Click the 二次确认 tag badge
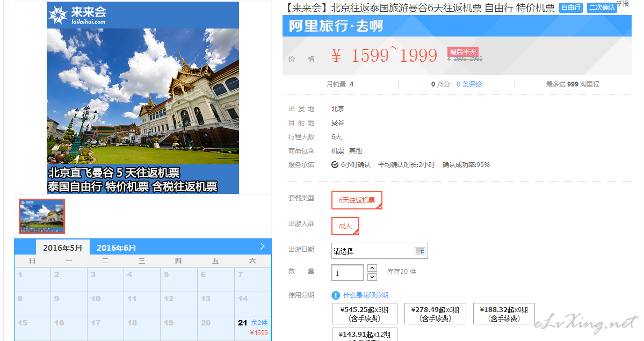The height and width of the screenshot is (341, 644). click(602, 8)
